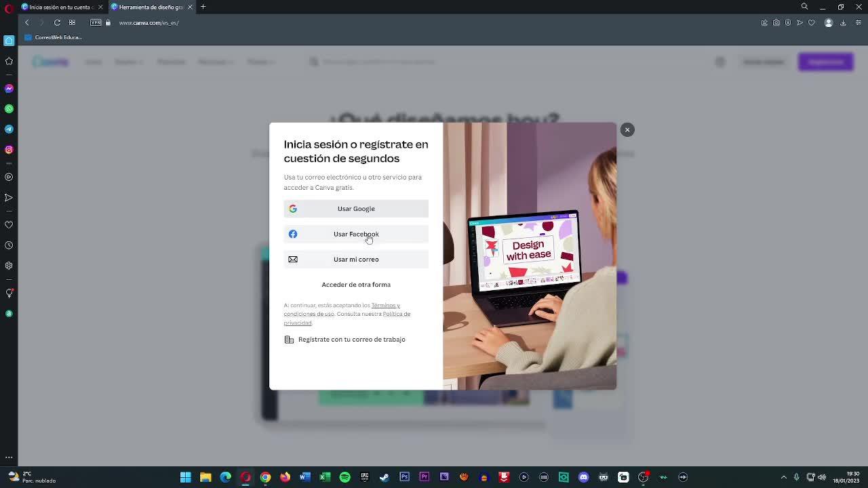Reload the current Canva page
Screen dimensions: 868x488
click(x=57, y=22)
